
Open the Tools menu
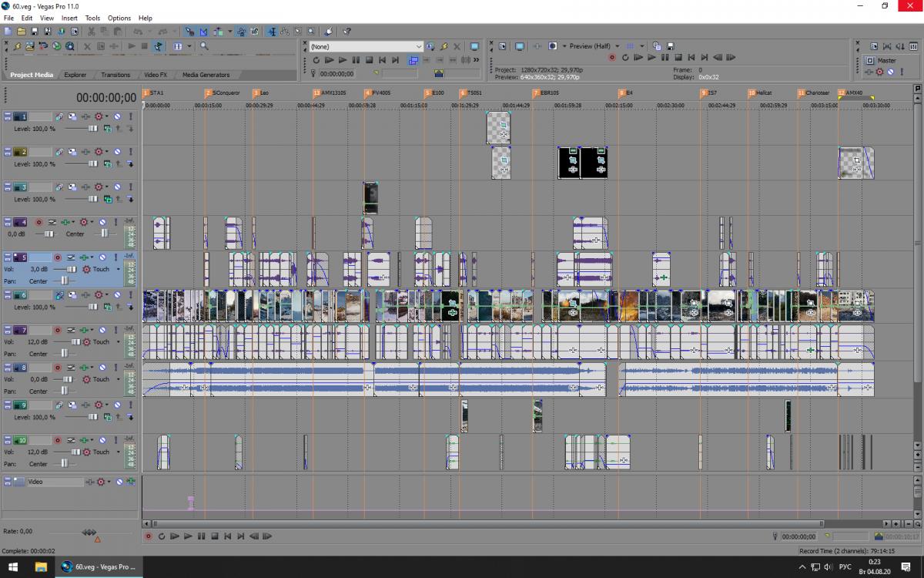[x=92, y=18]
